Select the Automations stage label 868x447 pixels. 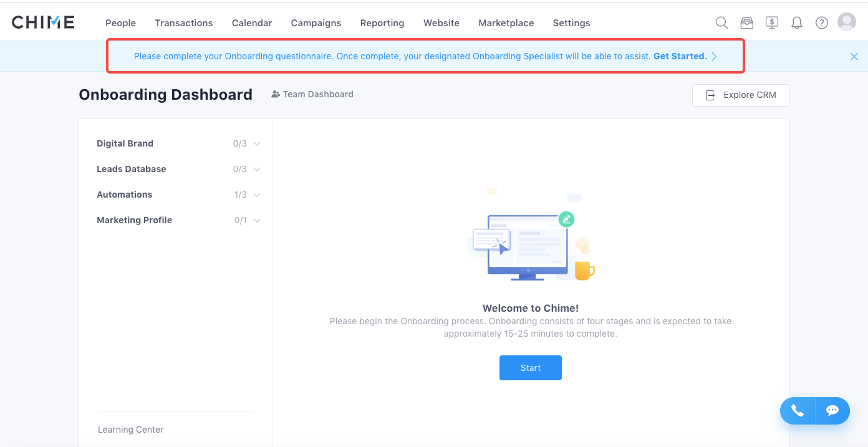[x=125, y=195]
